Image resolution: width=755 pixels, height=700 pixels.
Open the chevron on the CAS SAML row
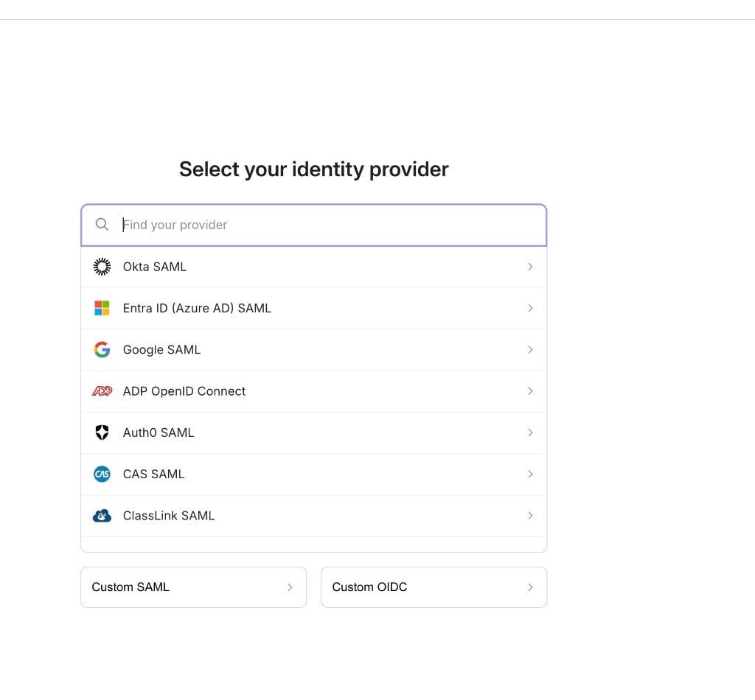click(530, 474)
